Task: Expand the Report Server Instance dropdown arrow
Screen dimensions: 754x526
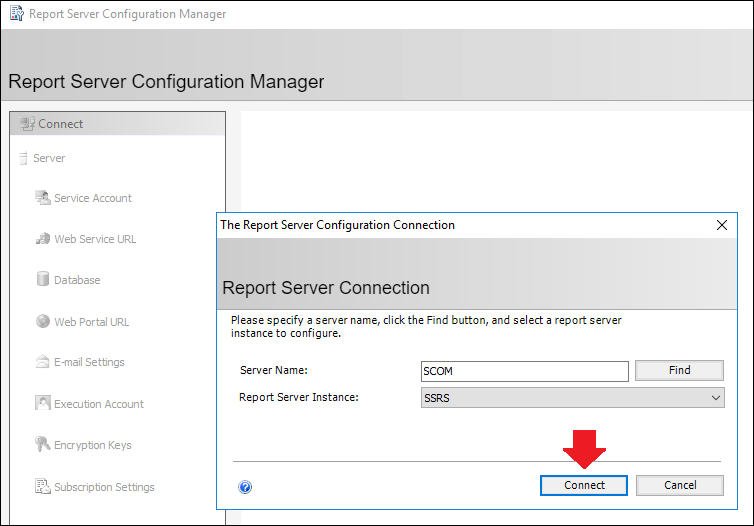Action: click(x=716, y=398)
